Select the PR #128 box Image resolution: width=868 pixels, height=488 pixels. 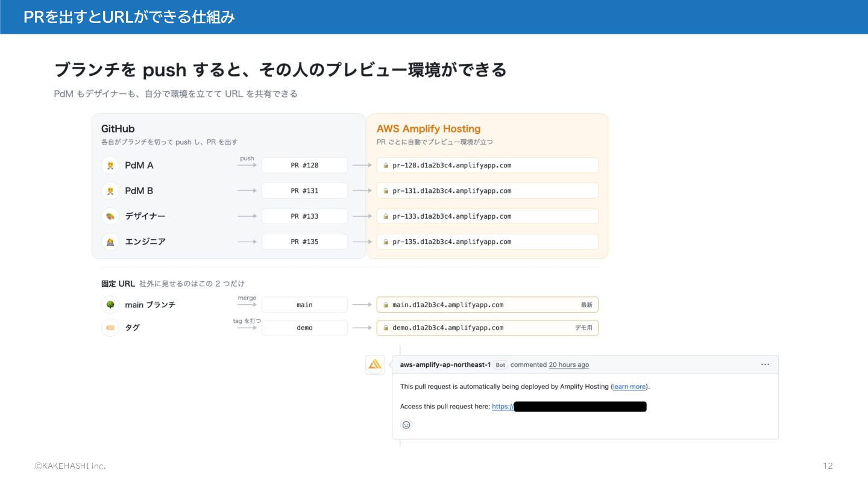(304, 165)
